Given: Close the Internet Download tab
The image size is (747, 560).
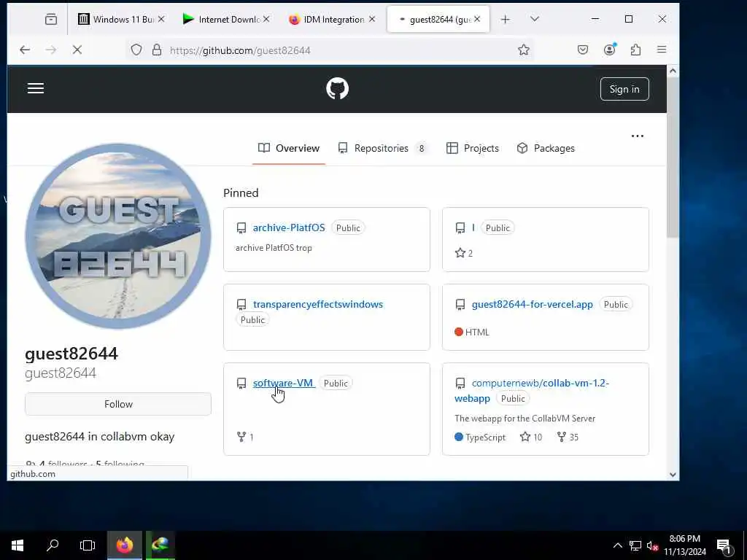Looking at the screenshot, I should point(266,19).
